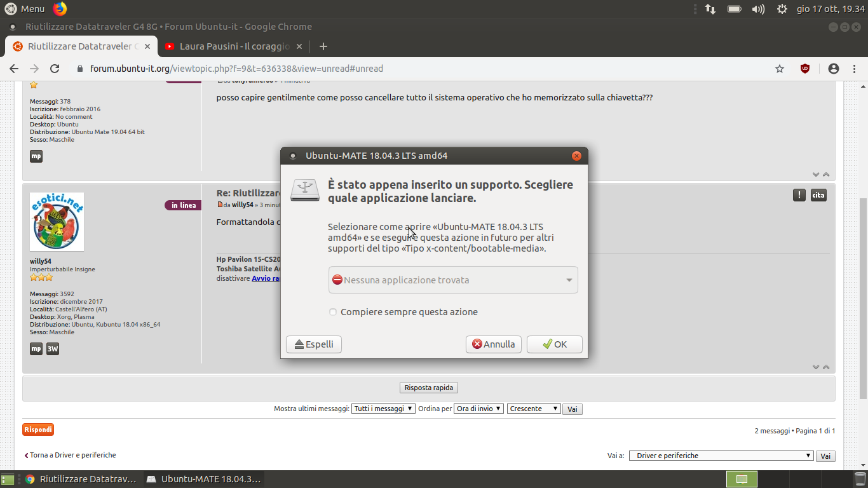Report willy54's post with exclamation icon
This screenshot has height=488, width=868.
pos(799,195)
